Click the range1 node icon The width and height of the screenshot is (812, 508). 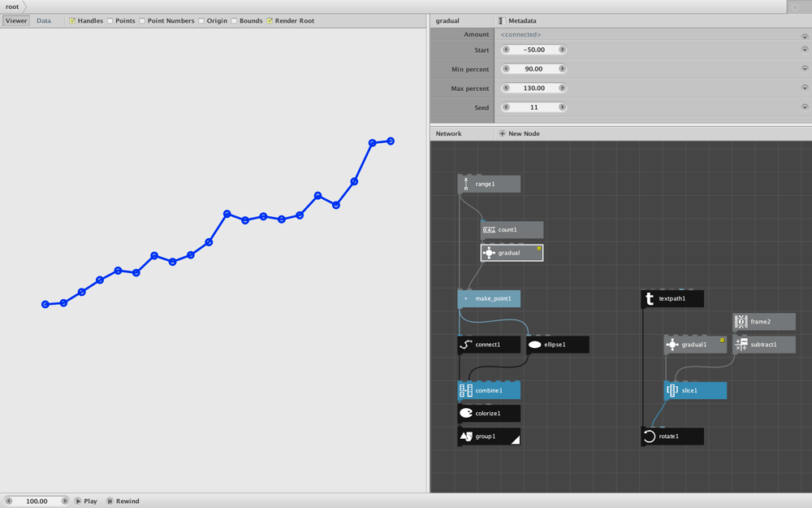(x=466, y=184)
